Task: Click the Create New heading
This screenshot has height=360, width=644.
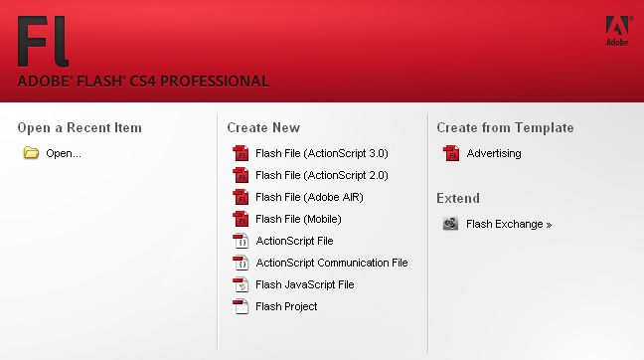Action: pos(263,128)
